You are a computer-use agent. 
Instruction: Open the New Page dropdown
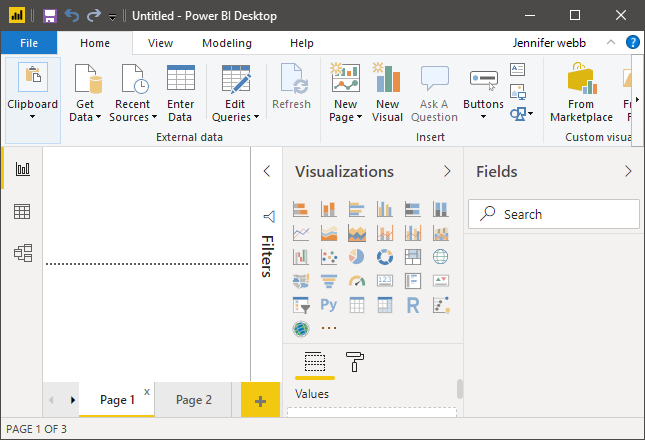[359, 117]
